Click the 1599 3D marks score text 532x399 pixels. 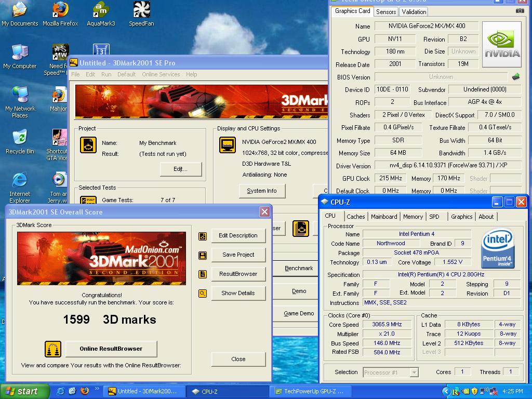tap(110, 320)
